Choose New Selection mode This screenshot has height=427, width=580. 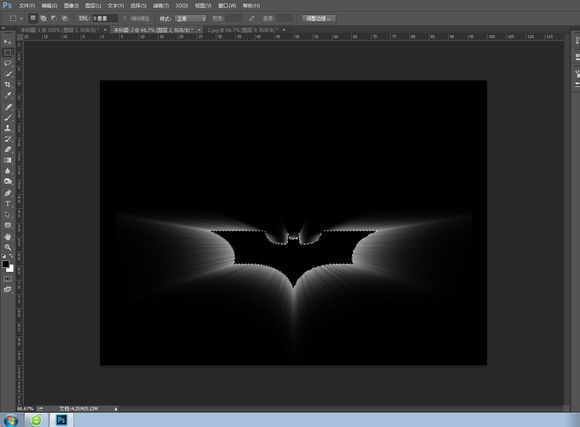point(33,18)
